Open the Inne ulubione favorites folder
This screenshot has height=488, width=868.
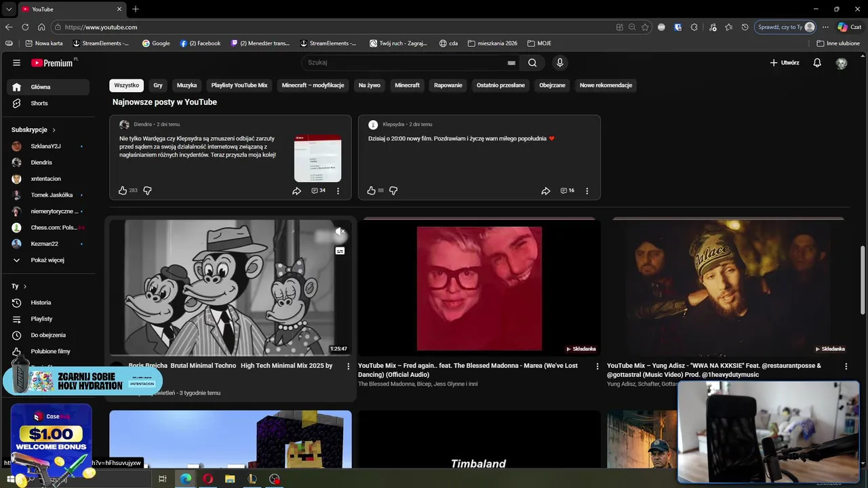pos(838,43)
